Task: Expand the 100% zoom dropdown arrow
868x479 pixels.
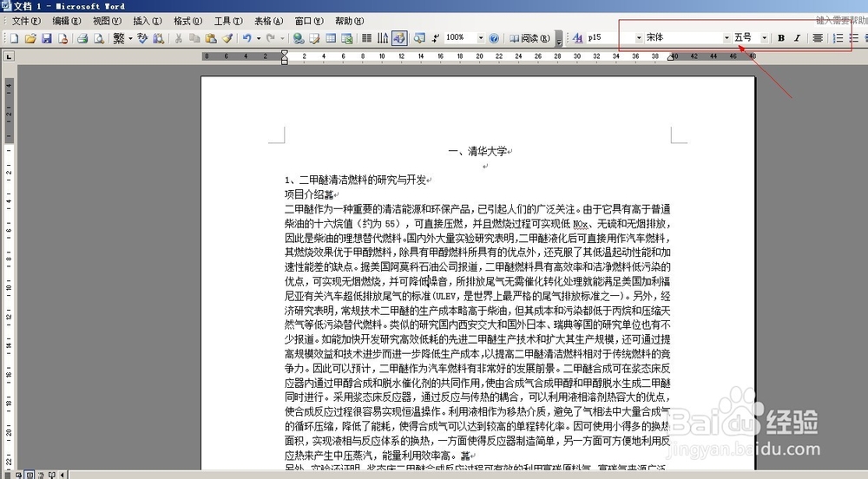Action: tap(481, 38)
